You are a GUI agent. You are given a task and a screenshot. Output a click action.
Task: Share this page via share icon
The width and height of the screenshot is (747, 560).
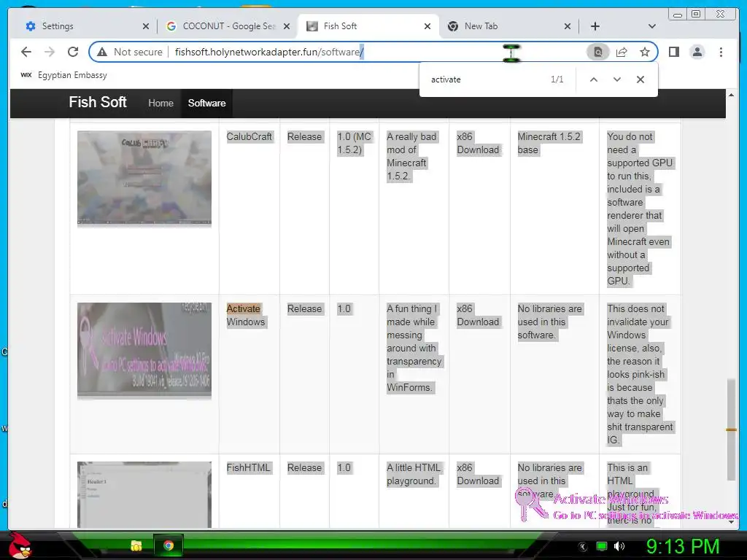[622, 52]
